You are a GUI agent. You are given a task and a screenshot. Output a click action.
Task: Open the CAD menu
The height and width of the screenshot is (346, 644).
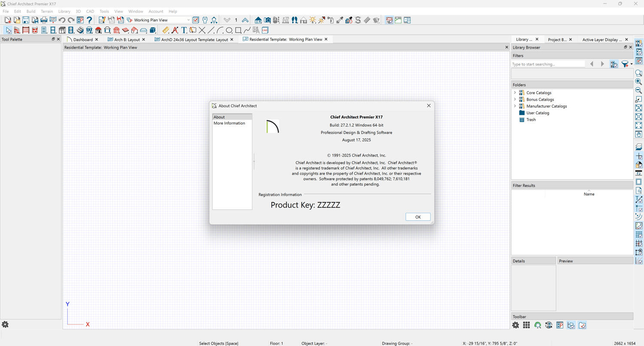tap(90, 11)
